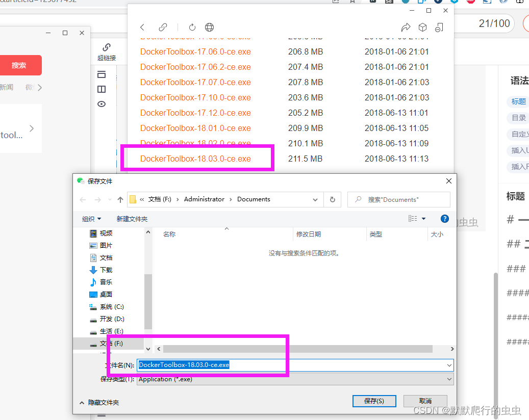This screenshot has height=420, width=529.
Task: Download DockerToolbox-18.01.0-ce.exe
Action: [196, 128]
